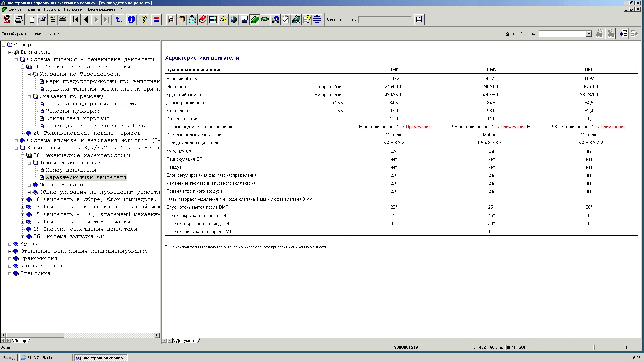Click the green car outline icon
This screenshot has width=644, height=362.
(265, 20)
